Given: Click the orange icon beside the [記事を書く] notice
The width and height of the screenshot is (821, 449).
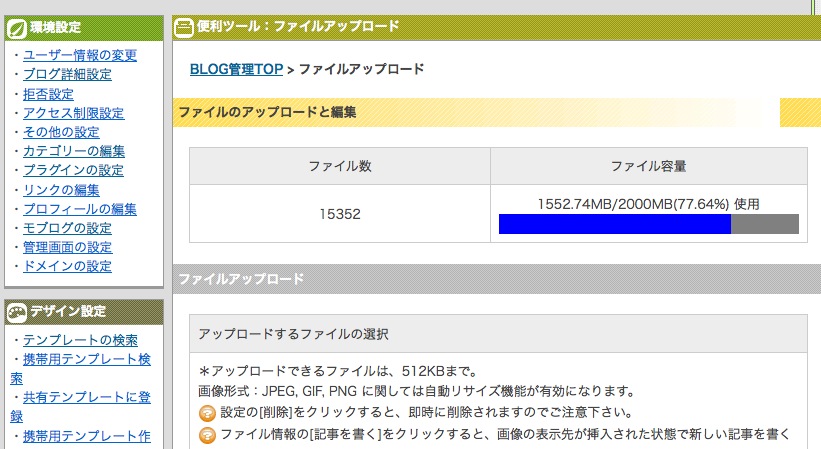Looking at the screenshot, I should (x=207, y=434).
